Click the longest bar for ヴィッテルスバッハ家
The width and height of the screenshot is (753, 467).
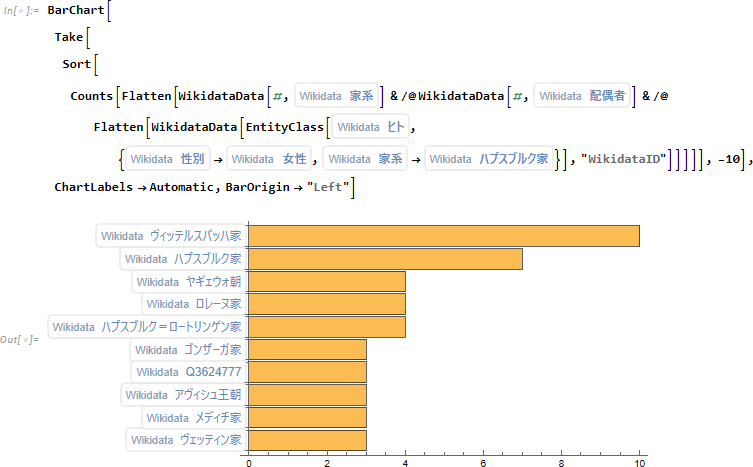443,236
